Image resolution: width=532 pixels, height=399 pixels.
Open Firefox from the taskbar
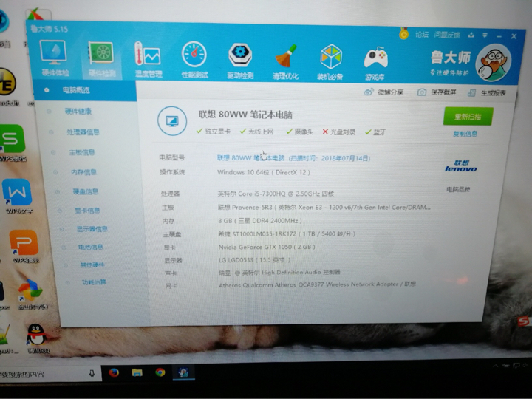(x=114, y=372)
